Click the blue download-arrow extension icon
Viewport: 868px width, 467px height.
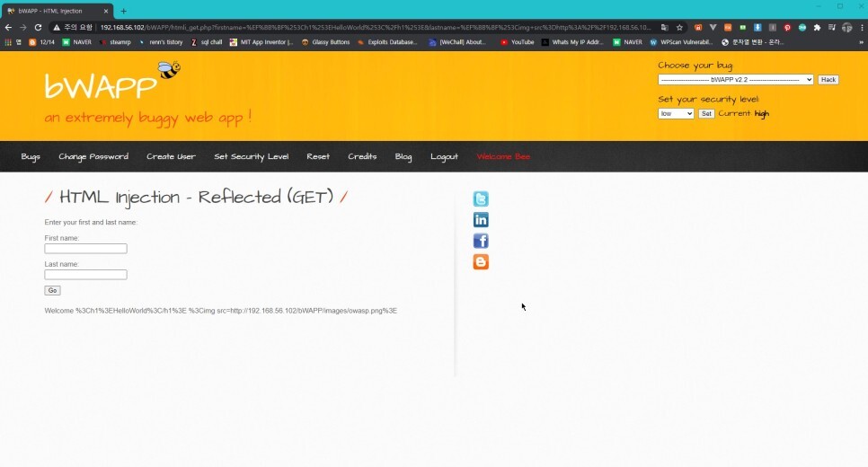point(757,27)
